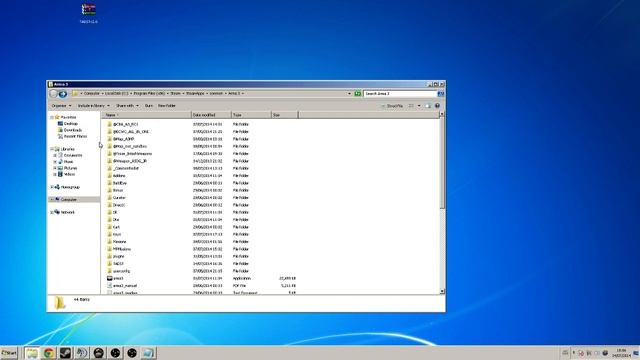Click the file list vertical scrollbar
Screen dimensions: 640x360
tap(442, 202)
